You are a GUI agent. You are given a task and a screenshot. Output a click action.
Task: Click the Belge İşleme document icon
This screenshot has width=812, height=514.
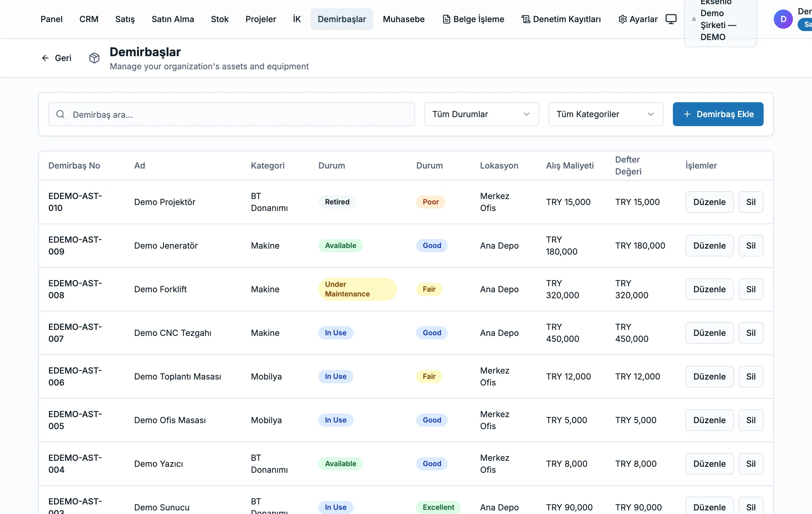click(447, 19)
